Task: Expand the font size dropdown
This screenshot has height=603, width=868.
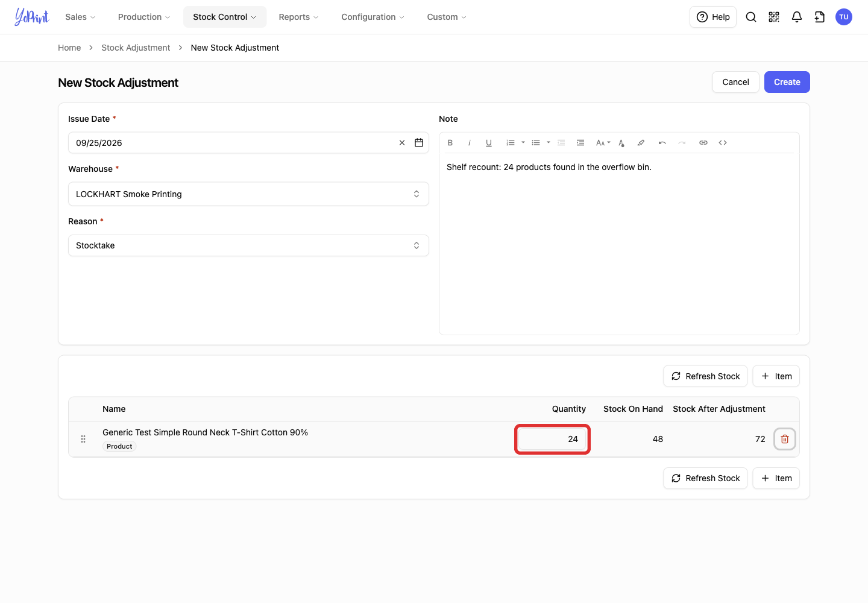Action: tap(603, 143)
